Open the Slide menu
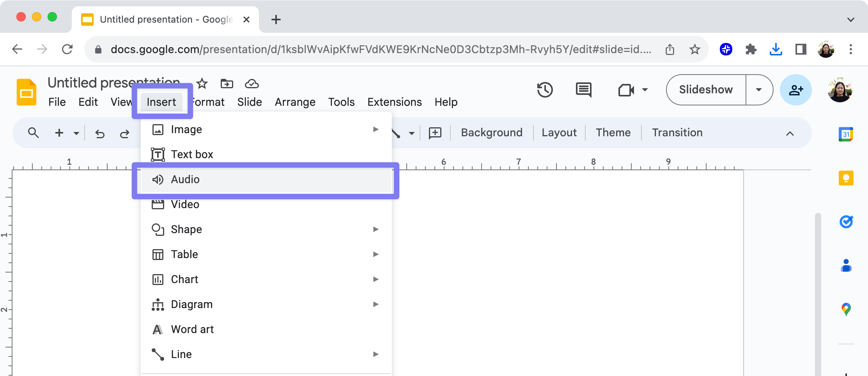Screen dimensions: 868x376 (250, 102)
